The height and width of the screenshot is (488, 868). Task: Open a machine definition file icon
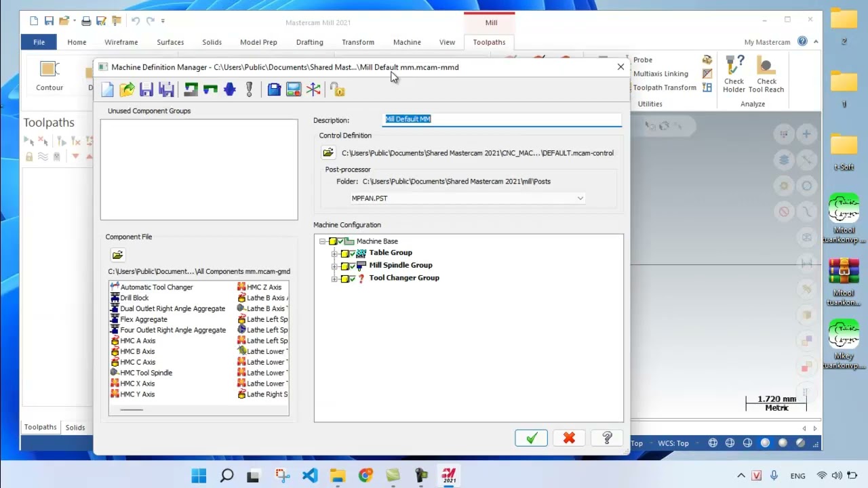point(127,89)
